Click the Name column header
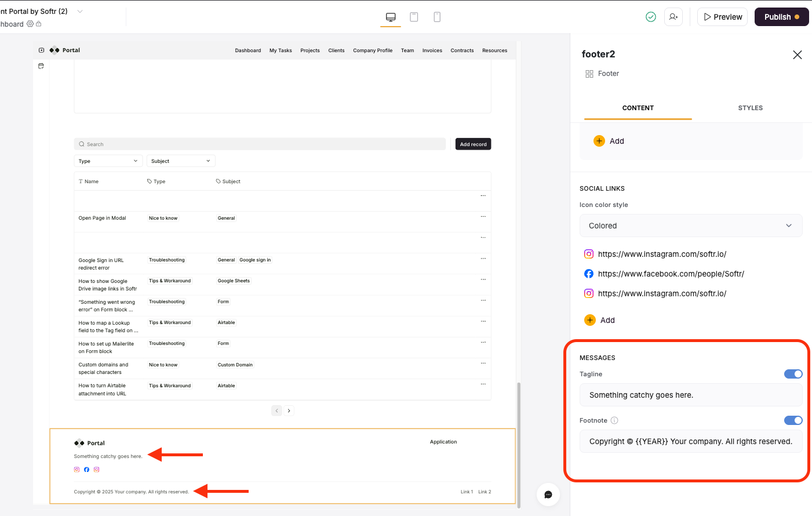This screenshot has width=812, height=516. click(89, 181)
